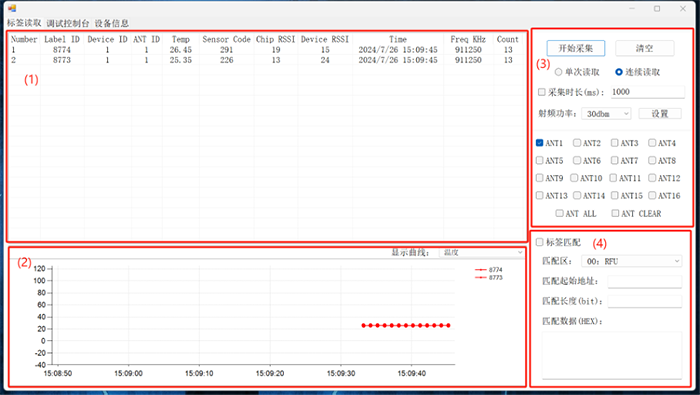This screenshot has width=700, height=395.
Task: Click the 采集时长 input field showing 1000
Action: pyautogui.click(x=647, y=92)
